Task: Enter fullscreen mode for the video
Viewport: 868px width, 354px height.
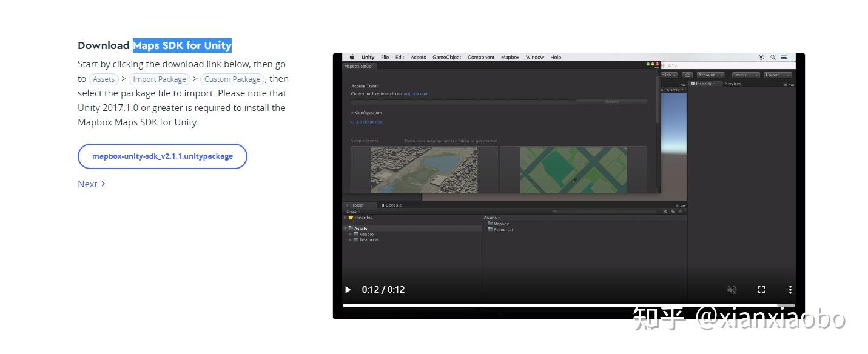Action: (x=761, y=290)
